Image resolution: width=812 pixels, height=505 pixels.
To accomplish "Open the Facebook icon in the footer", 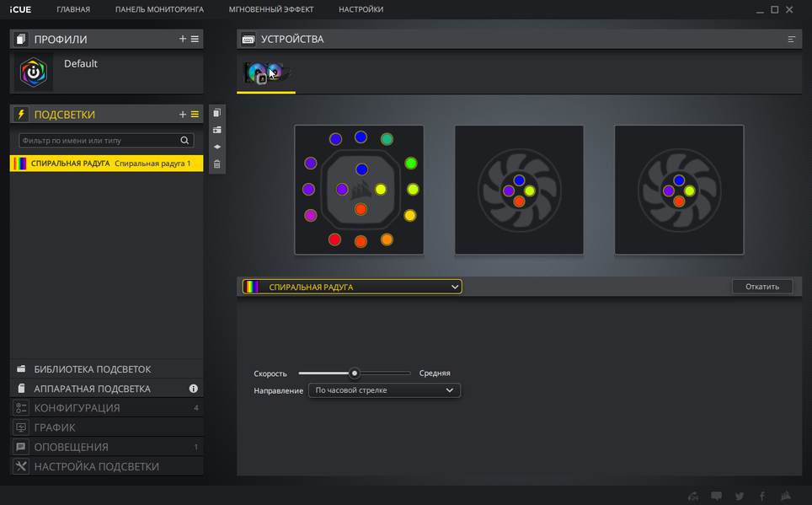I will [761, 497].
